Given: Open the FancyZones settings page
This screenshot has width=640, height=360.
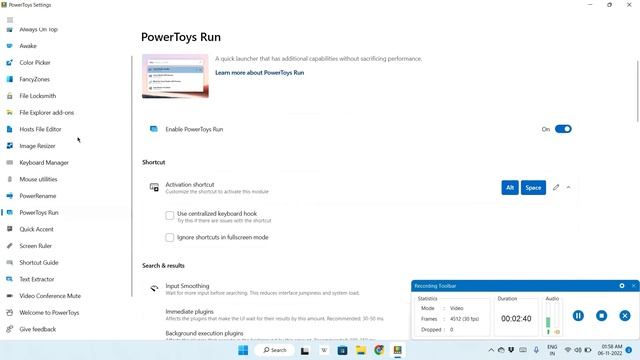Looking at the screenshot, I should [x=34, y=79].
